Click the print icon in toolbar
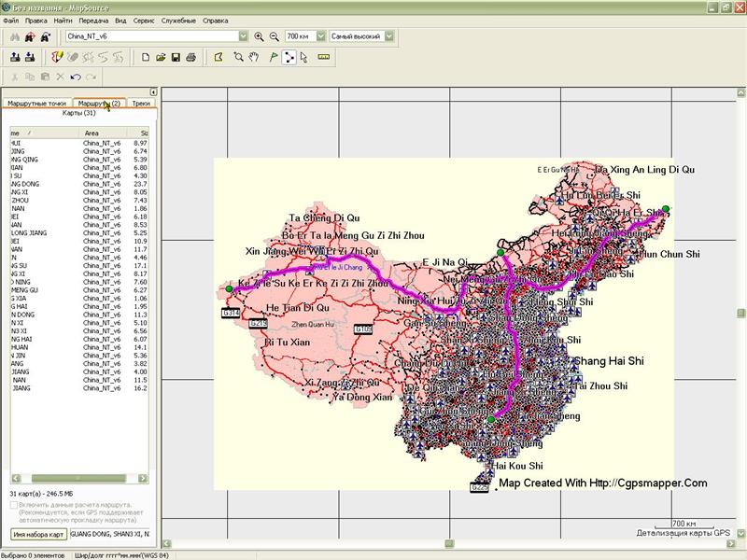 (x=190, y=57)
